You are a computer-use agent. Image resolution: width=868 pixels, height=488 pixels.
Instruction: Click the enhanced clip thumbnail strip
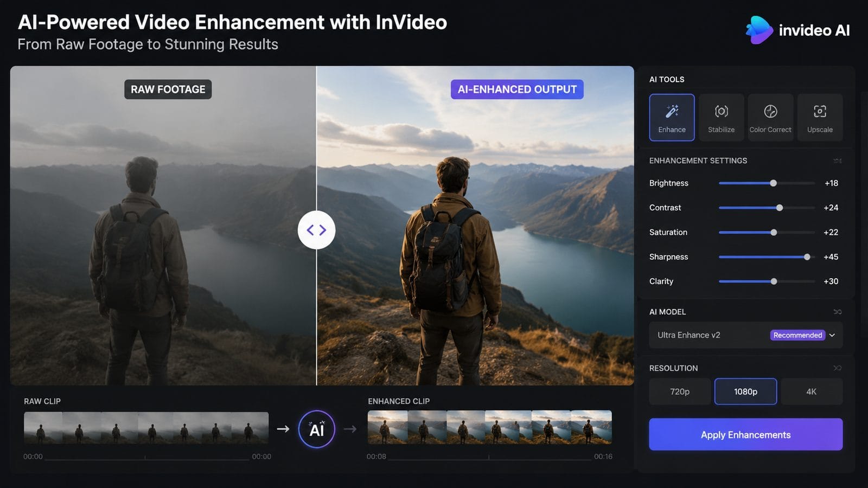tap(490, 427)
